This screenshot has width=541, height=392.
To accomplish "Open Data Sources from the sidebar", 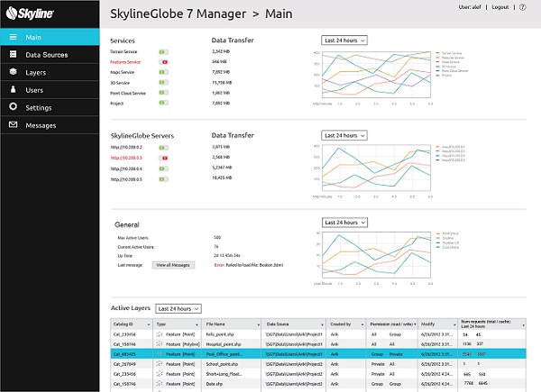I will click(x=45, y=55).
